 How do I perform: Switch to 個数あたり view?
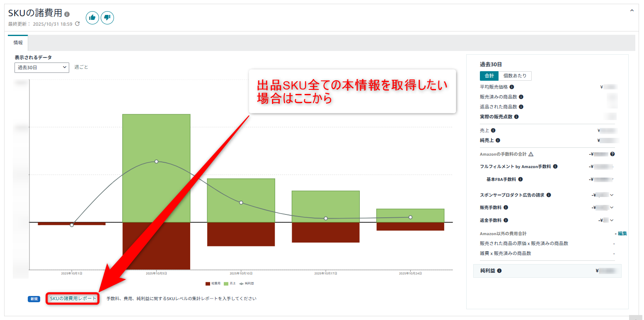[x=515, y=76]
